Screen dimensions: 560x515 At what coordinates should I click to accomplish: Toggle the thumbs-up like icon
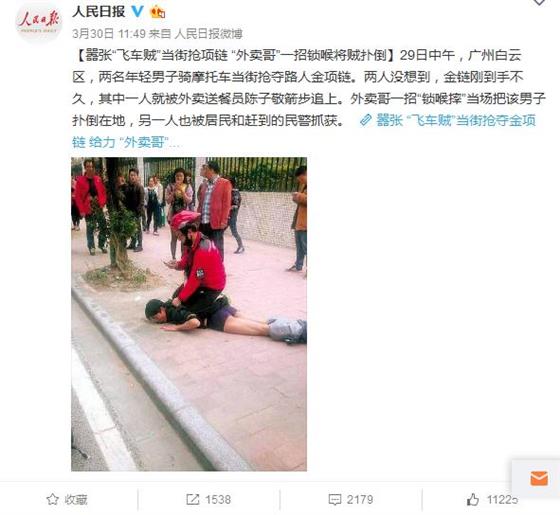473,499
